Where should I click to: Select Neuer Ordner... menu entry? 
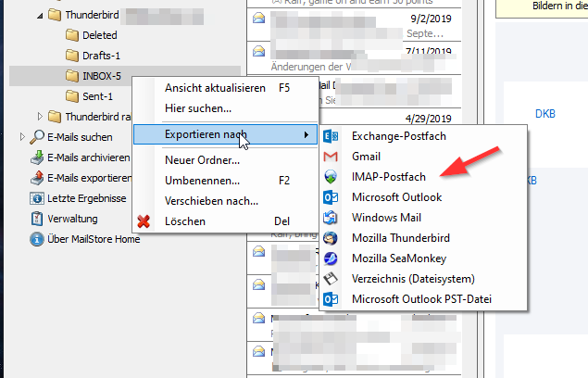pos(225,160)
